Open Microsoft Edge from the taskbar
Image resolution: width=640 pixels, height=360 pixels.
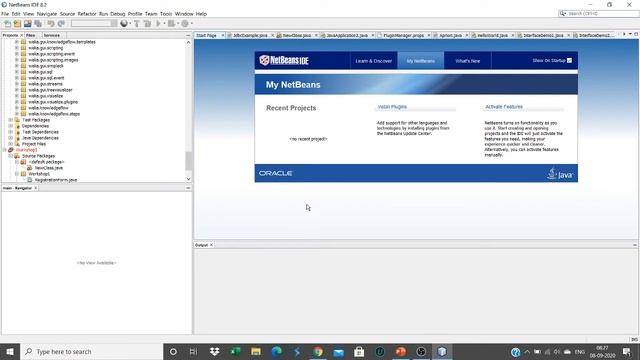276,351
